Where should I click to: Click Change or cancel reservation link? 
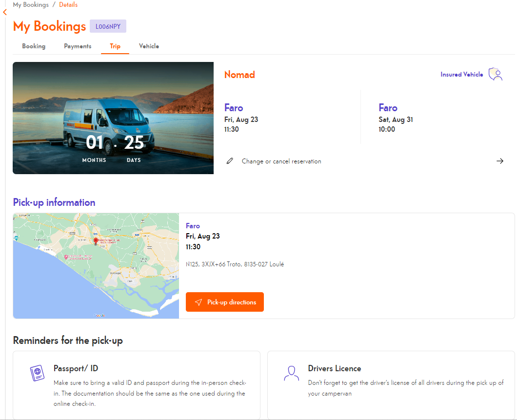coord(281,161)
